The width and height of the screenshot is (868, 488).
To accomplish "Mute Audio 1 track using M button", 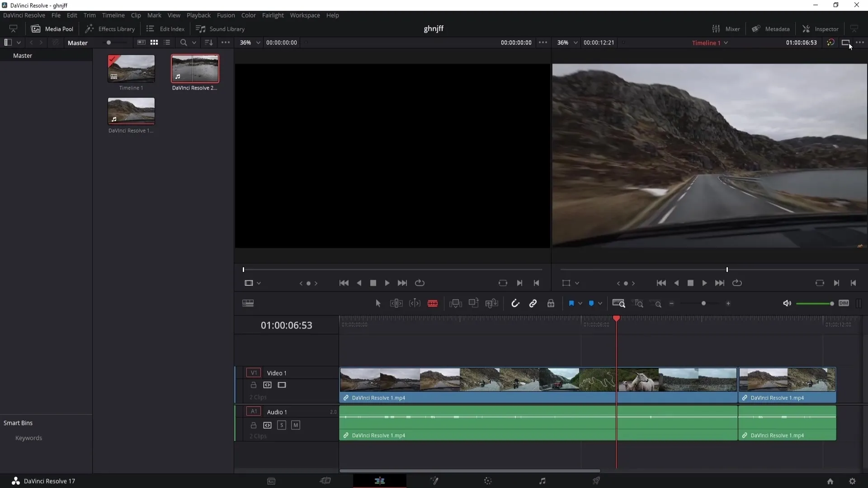I will click(295, 425).
